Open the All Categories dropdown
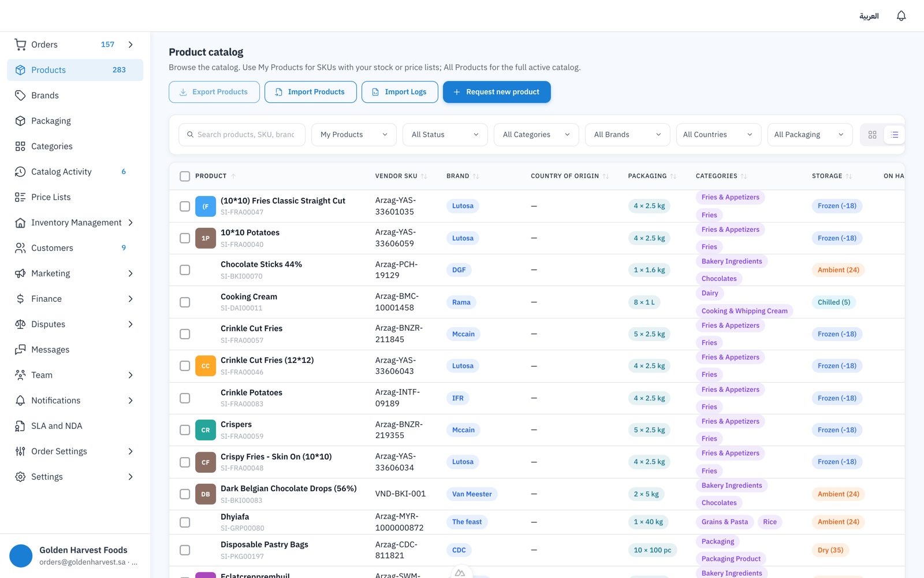The image size is (924, 578). 536,135
